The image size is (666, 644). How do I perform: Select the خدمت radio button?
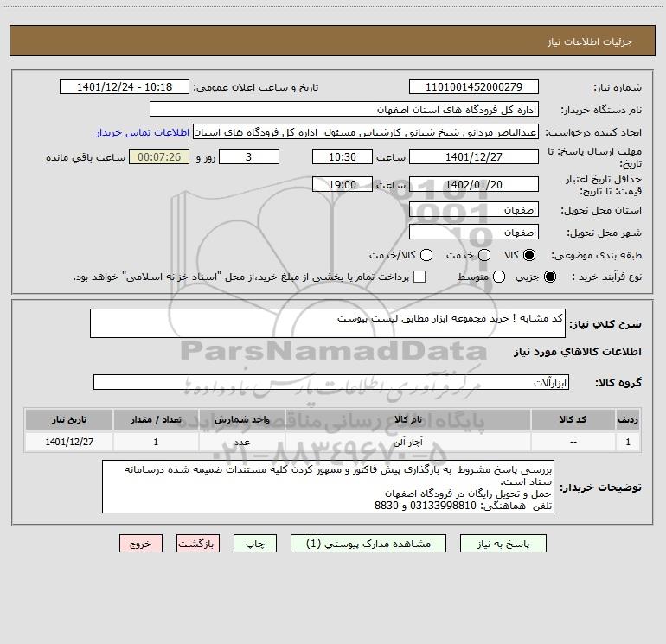[x=484, y=255]
